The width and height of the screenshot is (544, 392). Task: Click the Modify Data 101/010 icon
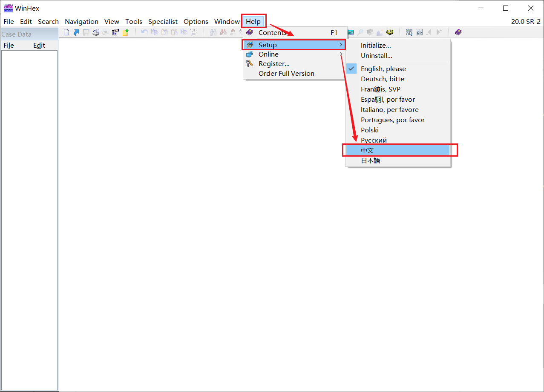(x=193, y=32)
